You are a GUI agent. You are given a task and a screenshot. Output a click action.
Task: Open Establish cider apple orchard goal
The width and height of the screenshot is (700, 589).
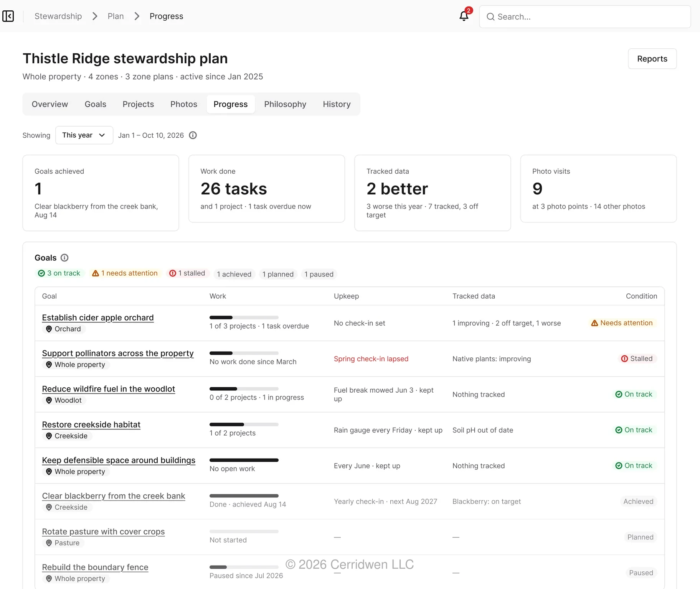click(98, 318)
